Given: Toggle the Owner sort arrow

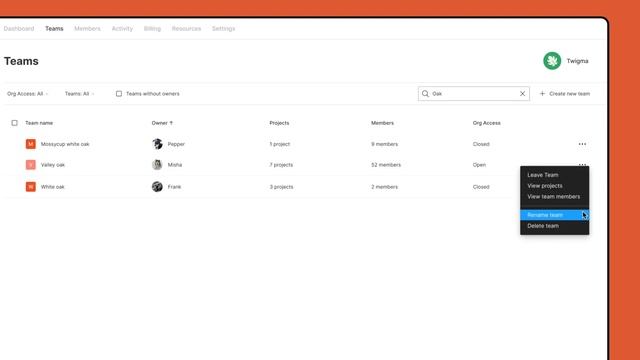Looking at the screenshot, I should pos(171,122).
